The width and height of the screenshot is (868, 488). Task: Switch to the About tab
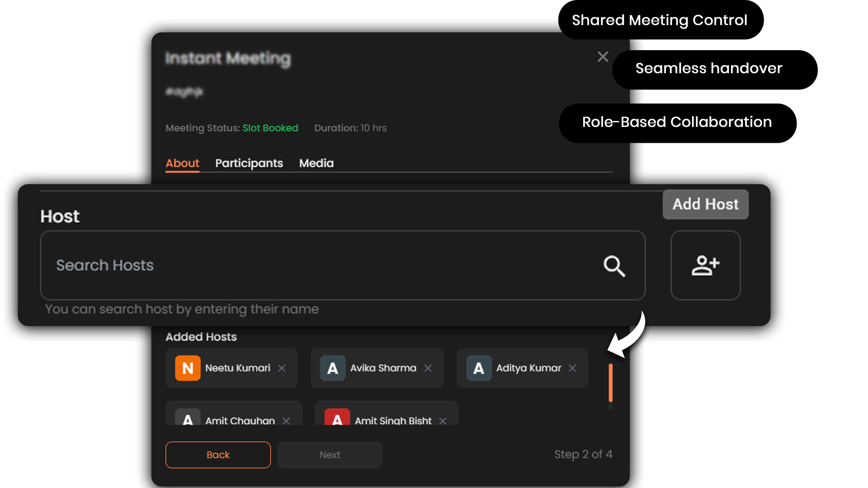[x=182, y=163]
